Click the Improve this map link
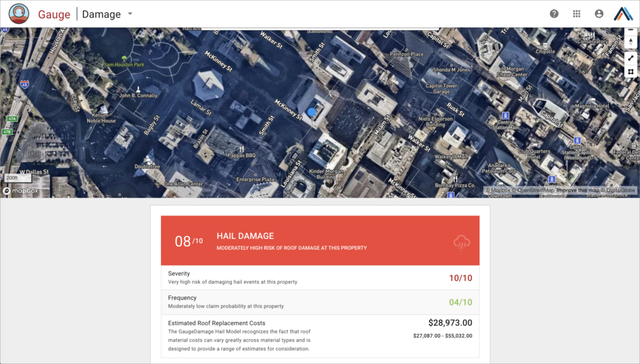 click(x=577, y=190)
